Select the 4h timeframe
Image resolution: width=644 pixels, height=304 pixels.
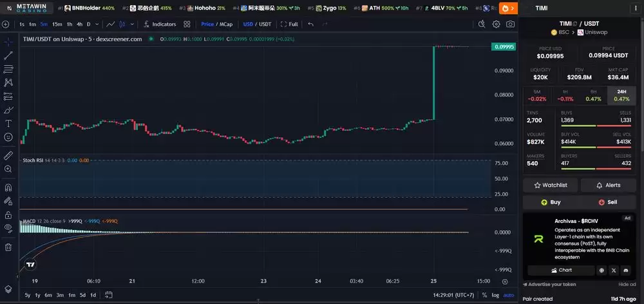click(x=79, y=24)
